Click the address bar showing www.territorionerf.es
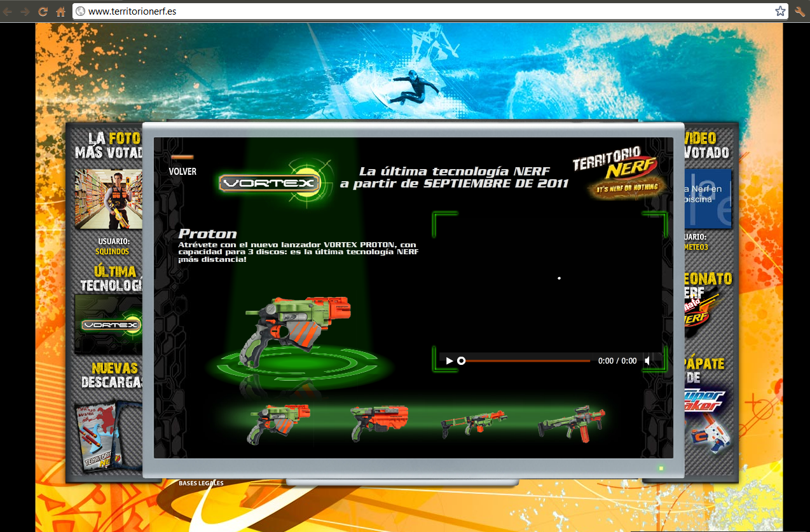810x532 pixels. (x=430, y=11)
